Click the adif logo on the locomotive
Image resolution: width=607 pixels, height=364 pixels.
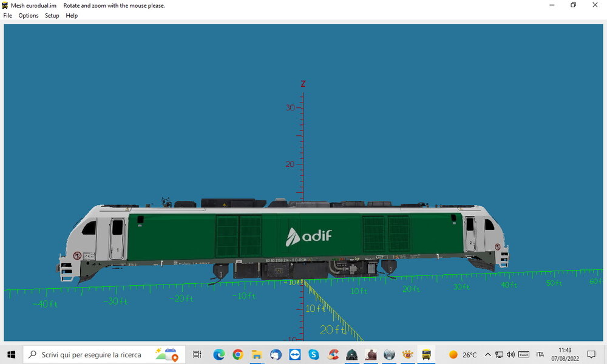pyautogui.click(x=308, y=237)
